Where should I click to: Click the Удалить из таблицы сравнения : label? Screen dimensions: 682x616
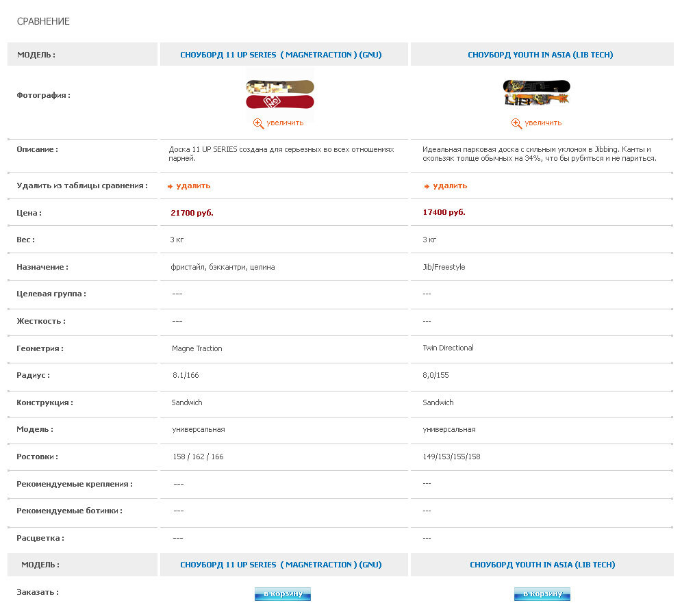(x=82, y=186)
